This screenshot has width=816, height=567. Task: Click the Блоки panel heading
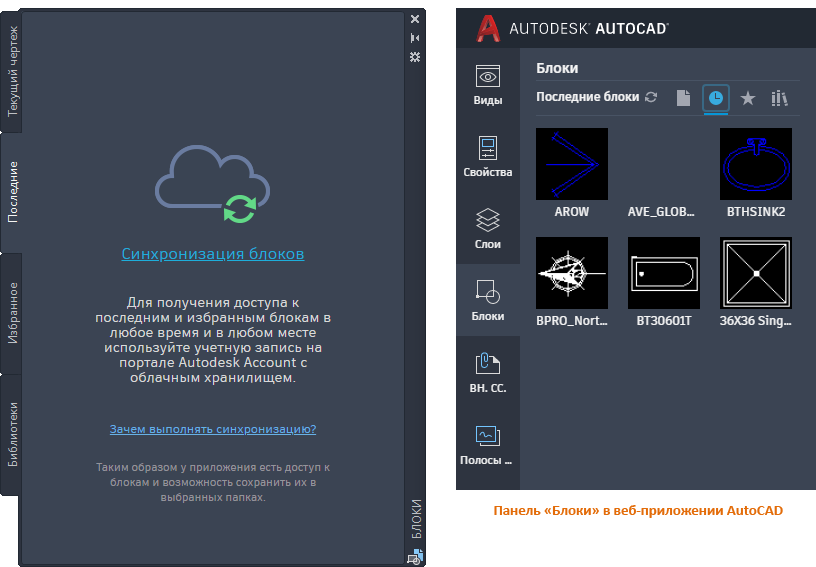click(557, 68)
